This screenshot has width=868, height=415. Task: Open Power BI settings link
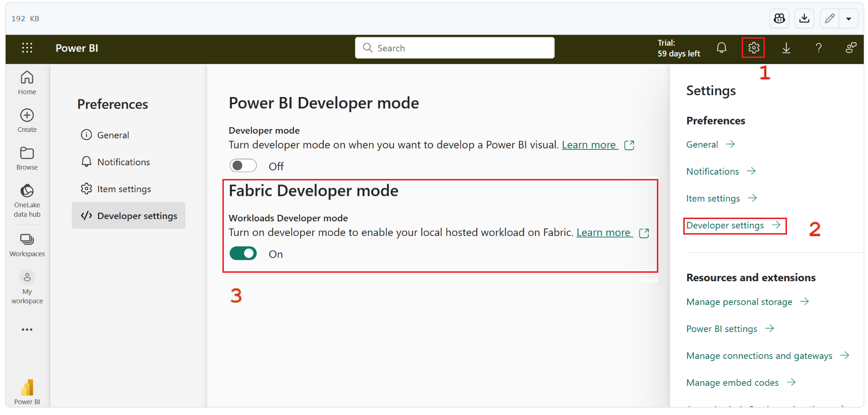point(730,329)
